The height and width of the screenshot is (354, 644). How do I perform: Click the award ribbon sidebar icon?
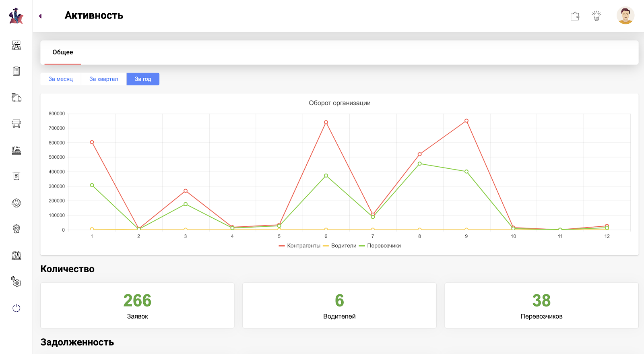pyautogui.click(x=16, y=229)
